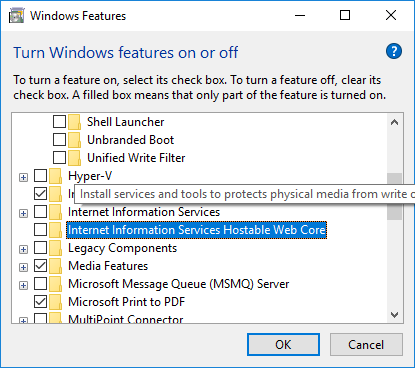Click the Windows Features title bar icon
Viewport: 420px width, 370px height.
(x=16, y=16)
